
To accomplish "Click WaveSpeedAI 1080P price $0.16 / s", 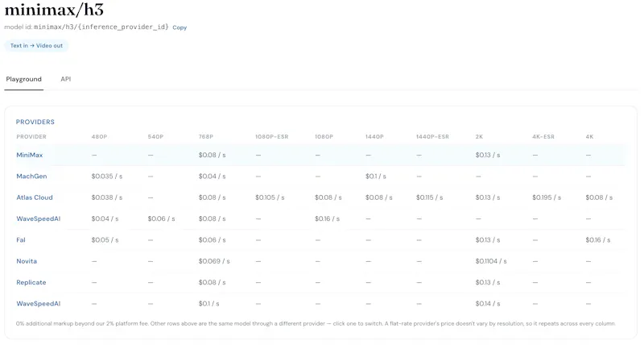I will [x=328, y=218].
